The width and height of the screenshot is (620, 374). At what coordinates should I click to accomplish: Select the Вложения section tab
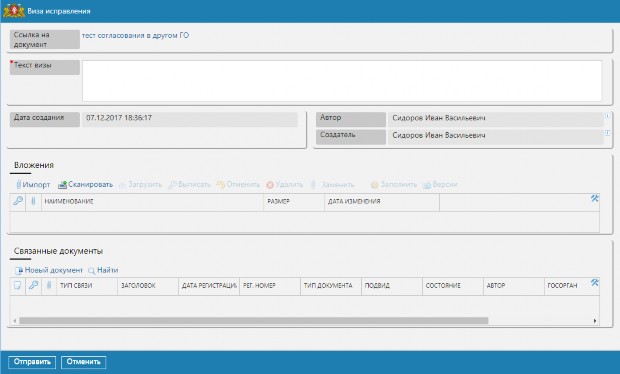tap(34, 165)
